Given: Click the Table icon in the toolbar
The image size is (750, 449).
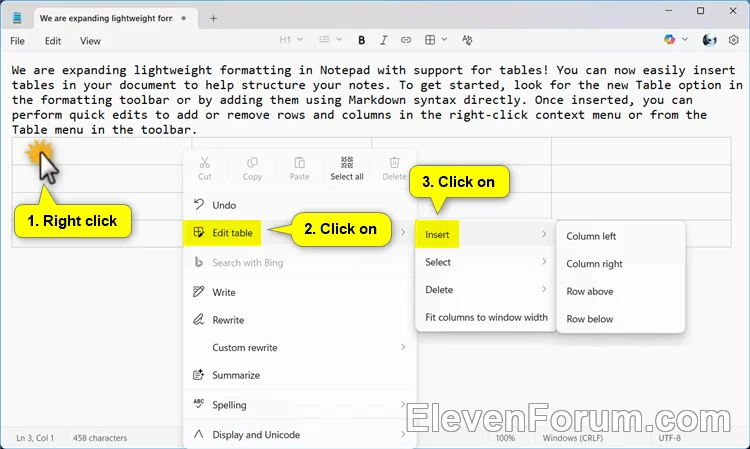Looking at the screenshot, I should click(430, 40).
